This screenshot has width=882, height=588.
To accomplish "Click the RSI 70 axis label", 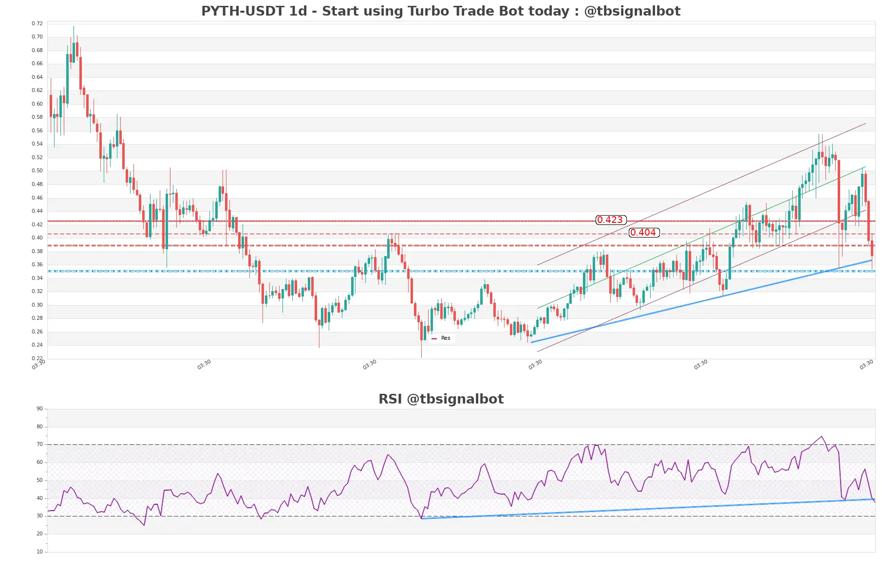I will click(39, 444).
